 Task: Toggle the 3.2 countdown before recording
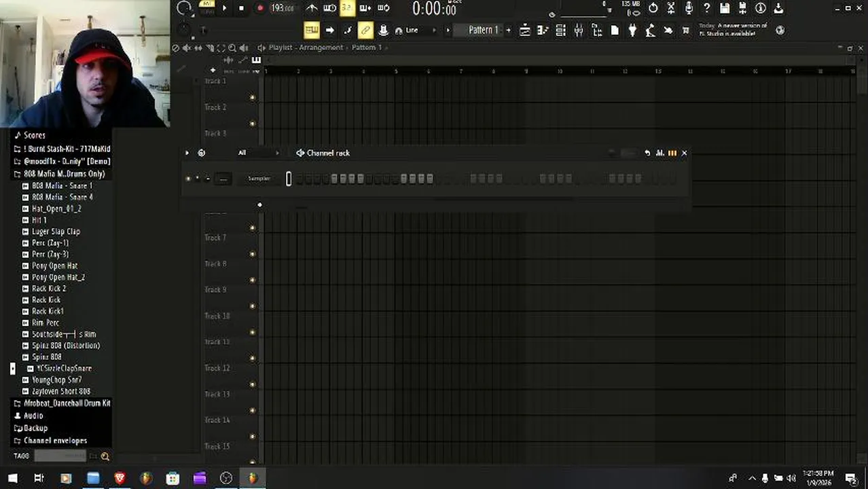point(347,8)
